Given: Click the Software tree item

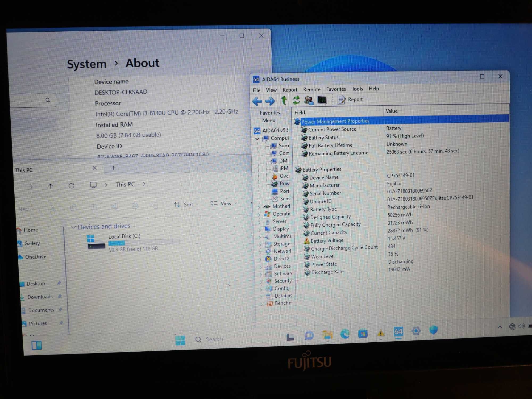Looking at the screenshot, I should tap(279, 273).
